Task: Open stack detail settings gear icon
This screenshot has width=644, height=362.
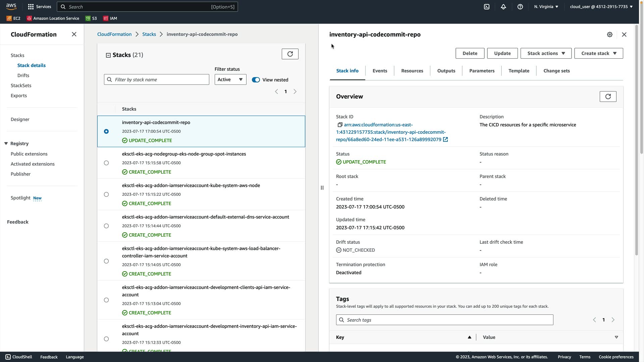Action: point(609,35)
